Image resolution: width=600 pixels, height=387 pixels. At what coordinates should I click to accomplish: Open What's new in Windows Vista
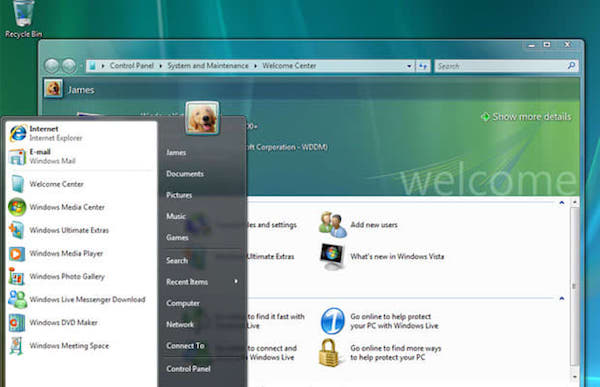coord(382,256)
